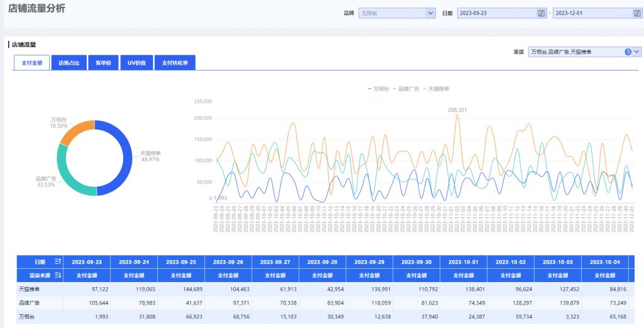This screenshot has height=328, width=644.
Task: Click table cell value 42,954
Action: 335,290
